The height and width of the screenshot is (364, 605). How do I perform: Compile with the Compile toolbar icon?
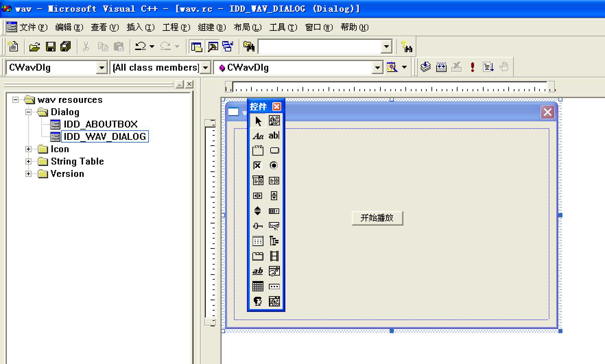click(x=426, y=67)
